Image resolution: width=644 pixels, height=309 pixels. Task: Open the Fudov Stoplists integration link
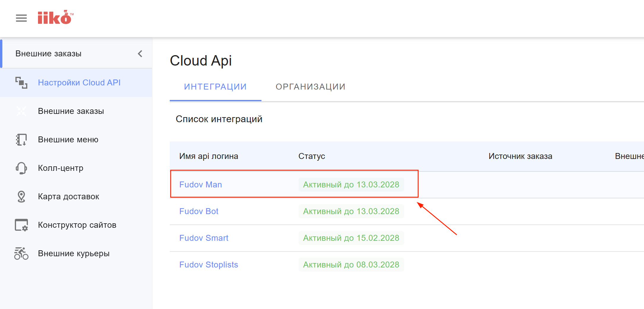point(209,265)
